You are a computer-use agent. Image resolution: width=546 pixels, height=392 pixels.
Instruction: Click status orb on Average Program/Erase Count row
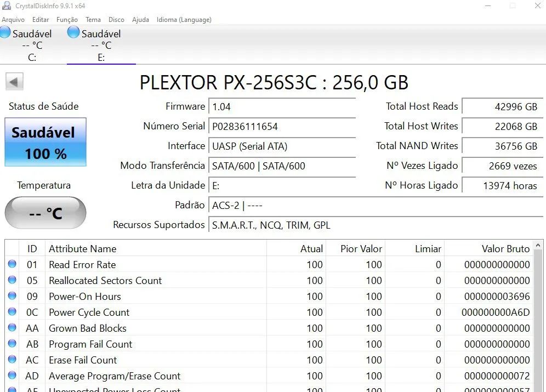(x=12, y=376)
